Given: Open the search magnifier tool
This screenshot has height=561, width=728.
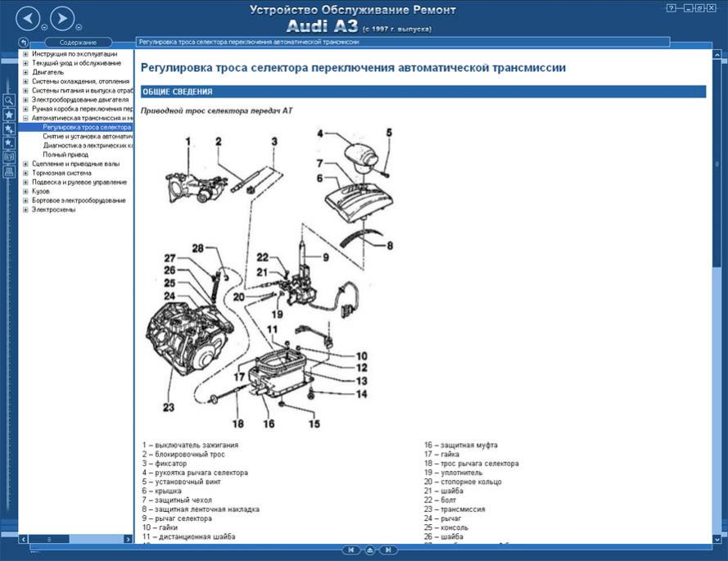Looking at the screenshot, I should [x=9, y=100].
